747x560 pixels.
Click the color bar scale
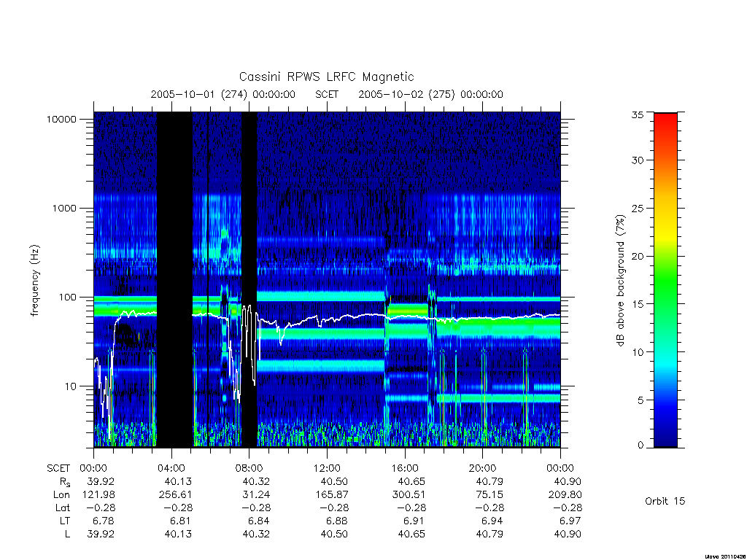pos(665,280)
